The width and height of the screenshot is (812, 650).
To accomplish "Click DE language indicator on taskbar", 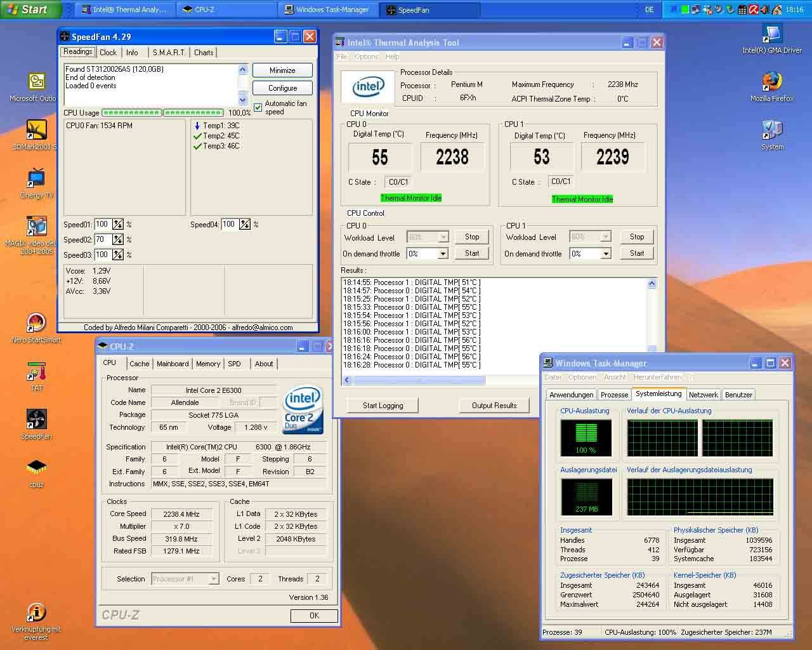I will (649, 10).
